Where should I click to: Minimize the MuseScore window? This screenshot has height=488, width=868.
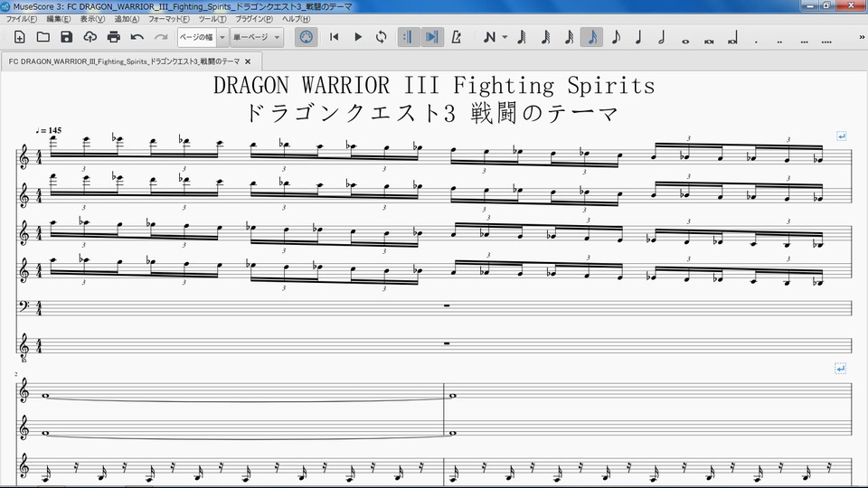click(810, 5)
